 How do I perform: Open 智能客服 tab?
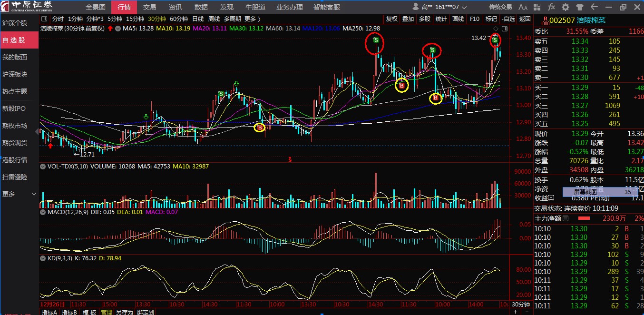click(327, 7)
